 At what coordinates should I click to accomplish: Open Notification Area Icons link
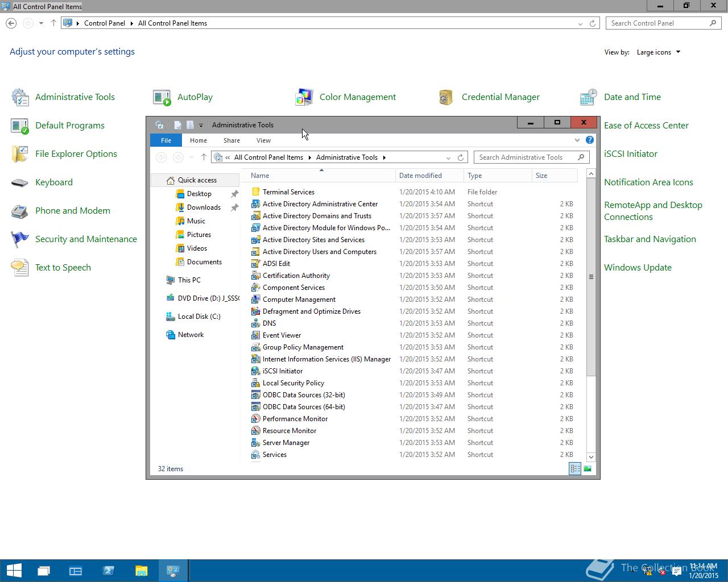[648, 182]
